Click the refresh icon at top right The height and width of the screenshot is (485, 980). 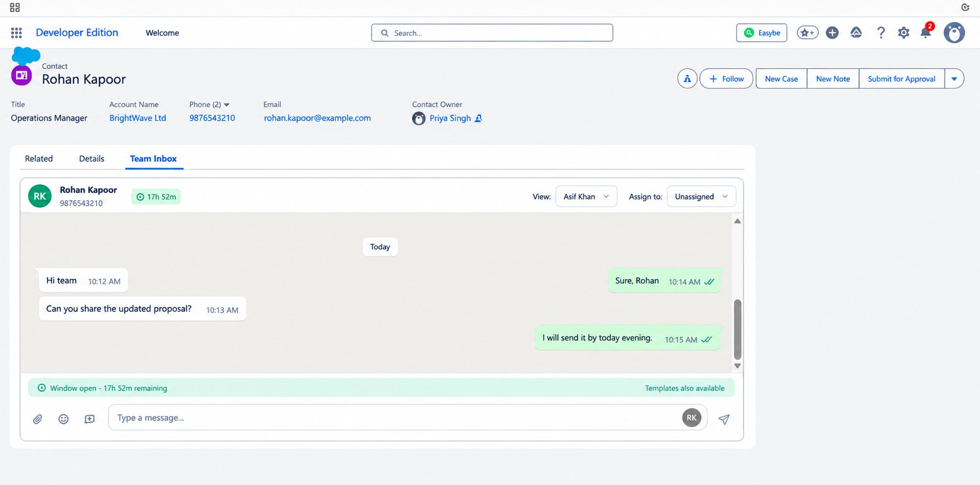click(x=965, y=8)
